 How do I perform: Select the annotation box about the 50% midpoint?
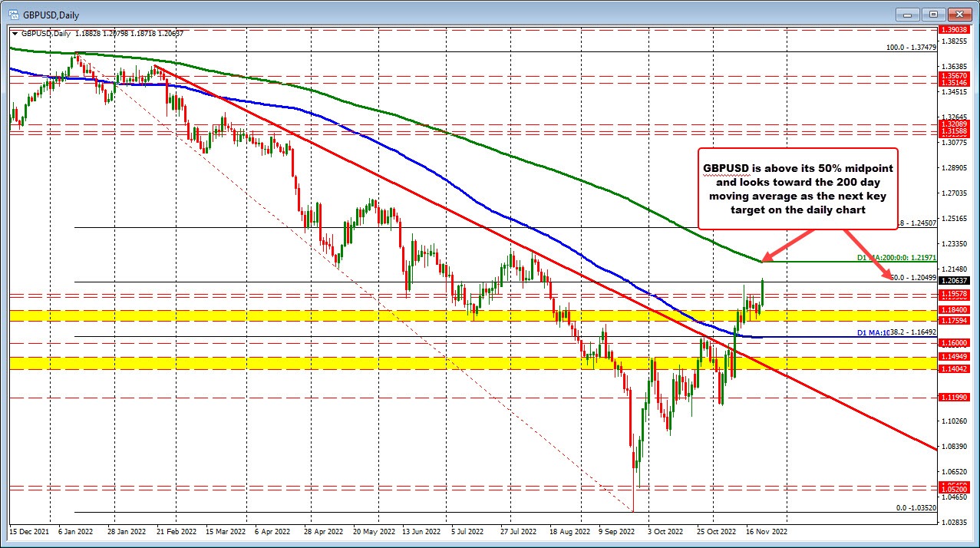(x=800, y=189)
